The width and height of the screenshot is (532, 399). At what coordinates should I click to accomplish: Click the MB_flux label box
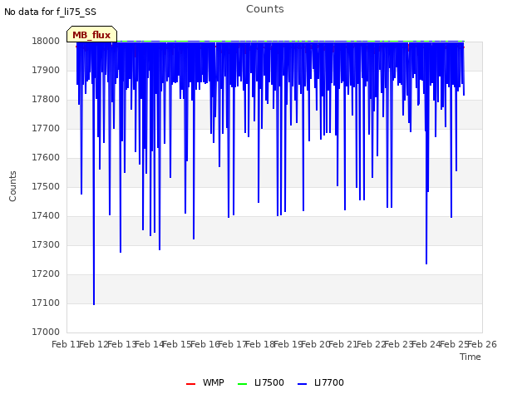[91, 35]
